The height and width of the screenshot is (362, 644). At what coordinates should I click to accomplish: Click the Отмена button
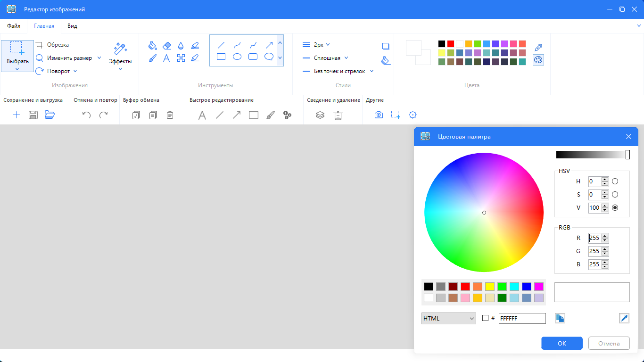click(609, 343)
